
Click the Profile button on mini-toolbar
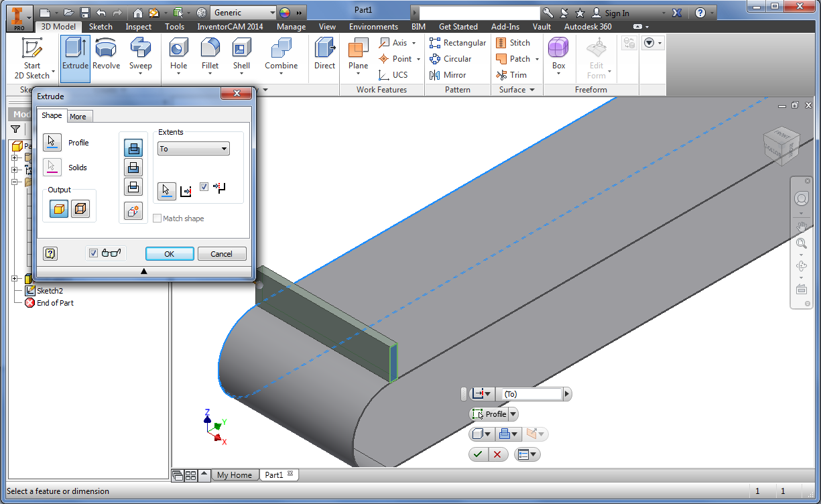click(489, 414)
